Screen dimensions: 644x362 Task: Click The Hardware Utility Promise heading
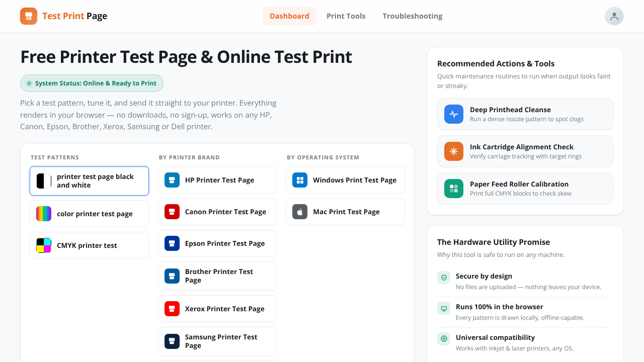[494, 242]
